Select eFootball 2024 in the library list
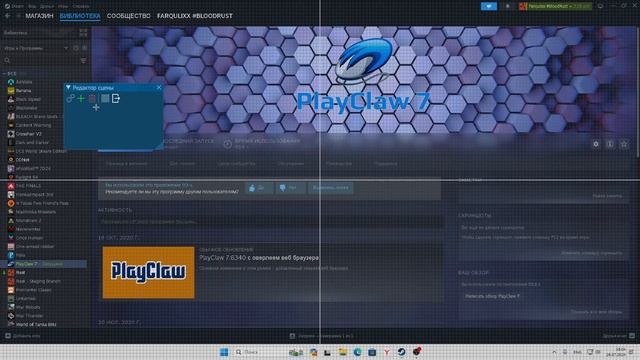 coord(33,168)
